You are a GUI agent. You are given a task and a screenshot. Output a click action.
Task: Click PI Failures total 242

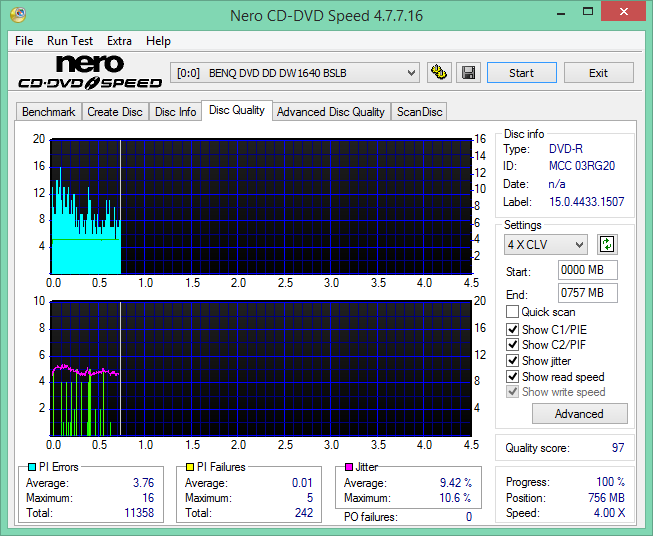(304, 512)
